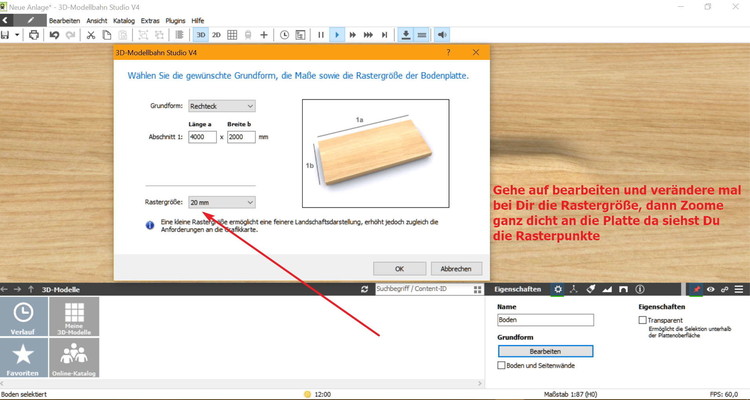This screenshot has width=750, height=400.
Task: Select the terrain height tab icon
Action: point(607,289)
